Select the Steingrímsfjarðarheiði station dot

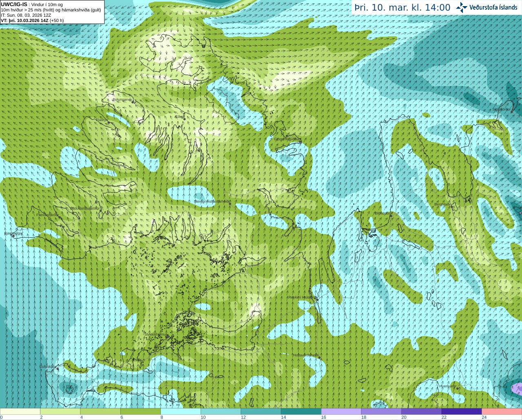click(x=230, y=204)
